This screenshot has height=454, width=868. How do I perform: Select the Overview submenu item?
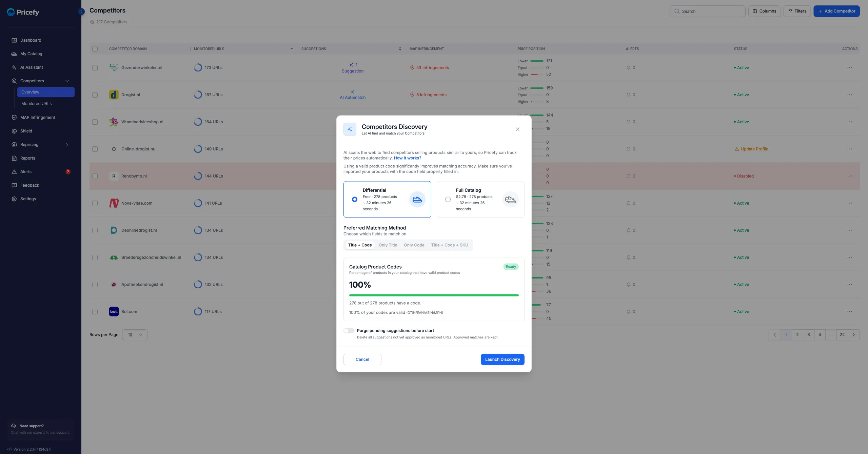pos(46,92)
